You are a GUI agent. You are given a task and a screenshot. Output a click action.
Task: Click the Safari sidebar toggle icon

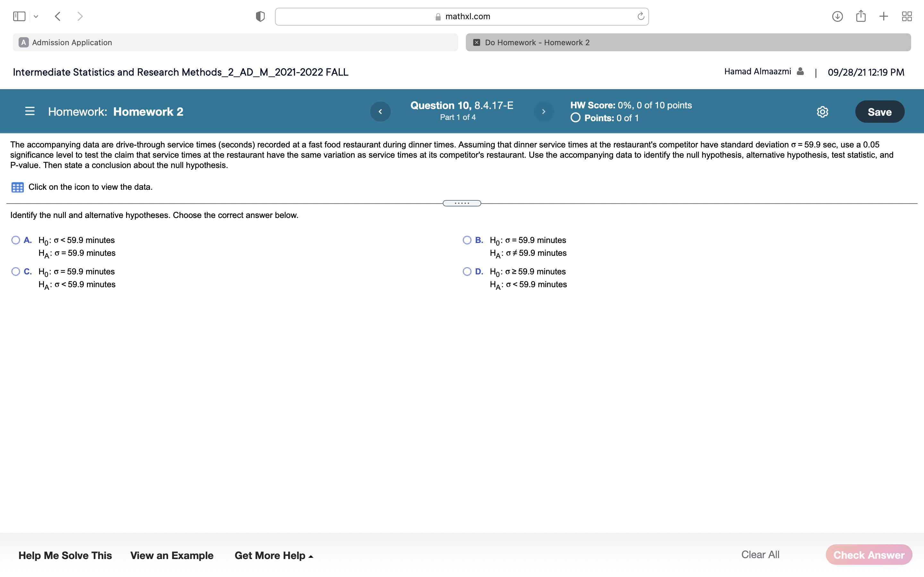point(19,16)
